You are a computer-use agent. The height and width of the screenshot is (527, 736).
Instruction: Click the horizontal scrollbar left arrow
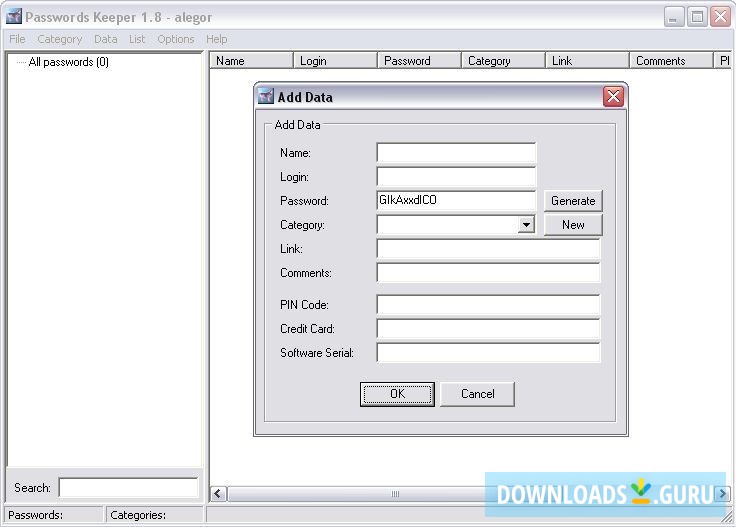pos(218,494)
